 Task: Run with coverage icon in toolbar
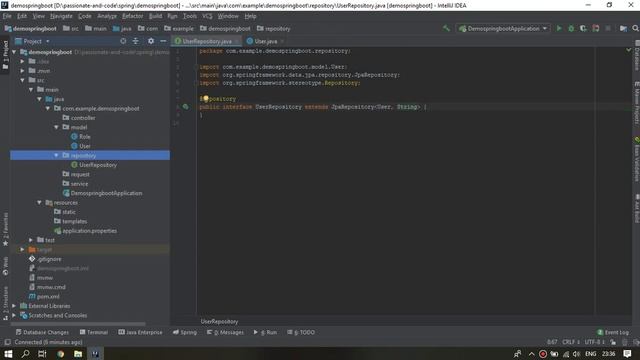pos(583,28)
